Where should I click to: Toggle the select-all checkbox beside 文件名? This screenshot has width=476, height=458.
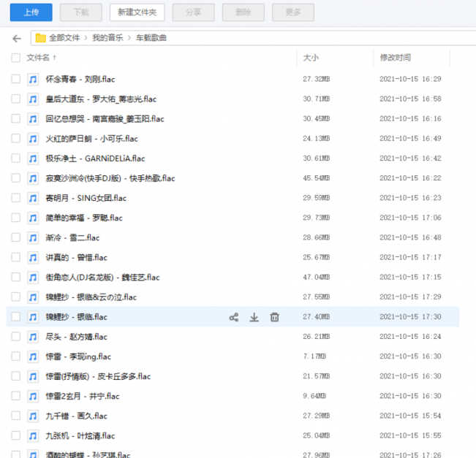coord(16,58)
